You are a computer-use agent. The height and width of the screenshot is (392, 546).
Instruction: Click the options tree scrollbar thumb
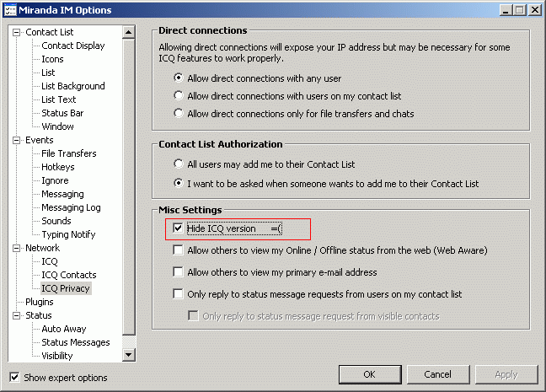point(128,187)
